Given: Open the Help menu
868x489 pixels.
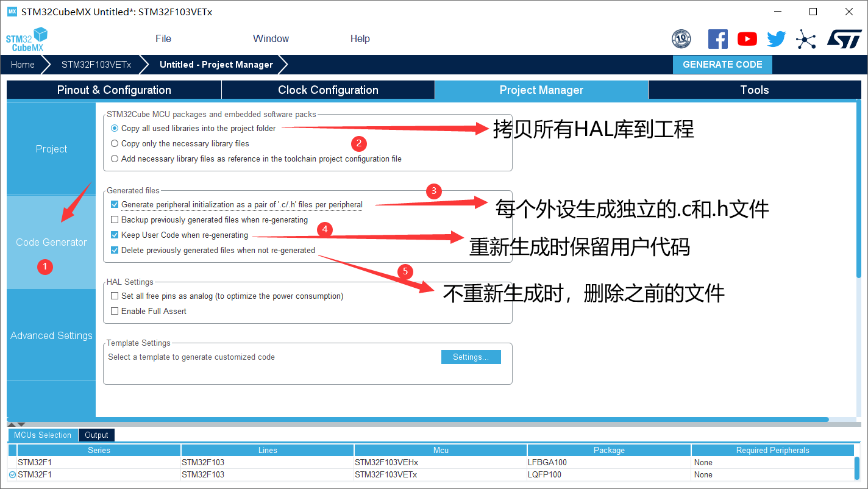Looking at the screenshot, I should click(360, 38).
